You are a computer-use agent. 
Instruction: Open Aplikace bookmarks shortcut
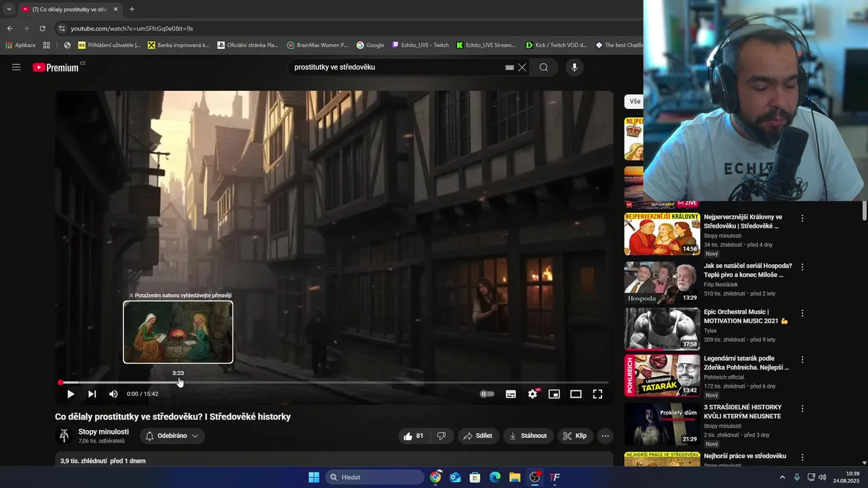[20, 45]
